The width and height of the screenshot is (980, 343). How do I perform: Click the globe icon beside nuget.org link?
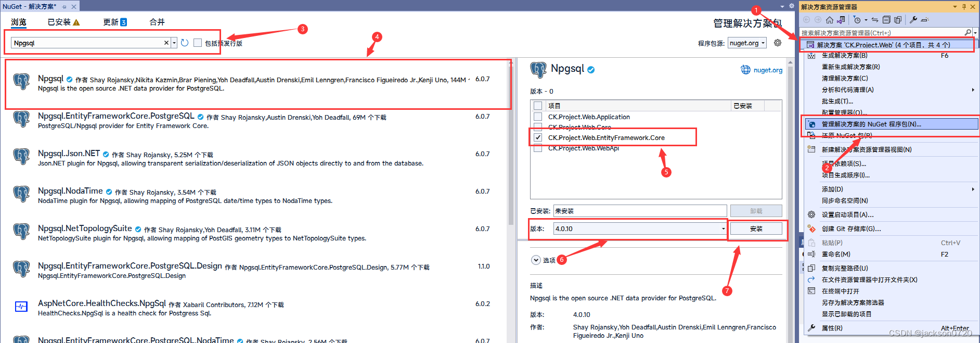coord(745,70)
